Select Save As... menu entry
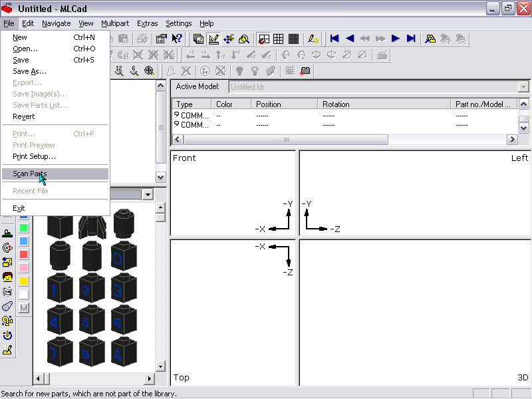This screenshot has height=399, width=532. pos(55,71)
